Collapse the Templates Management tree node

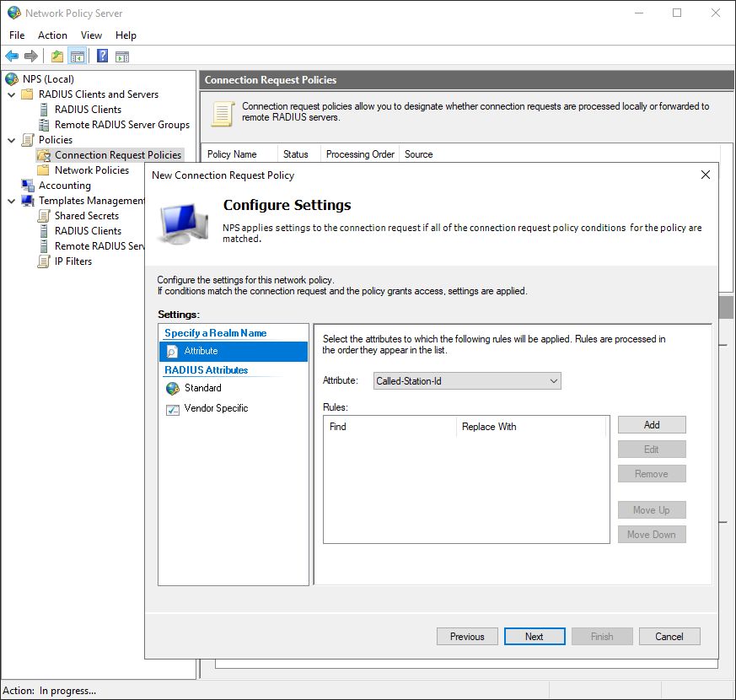[x=12, y=201]
